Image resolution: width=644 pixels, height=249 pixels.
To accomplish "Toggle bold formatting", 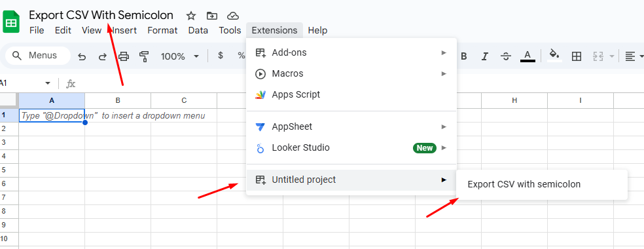I will click(464, 56).
